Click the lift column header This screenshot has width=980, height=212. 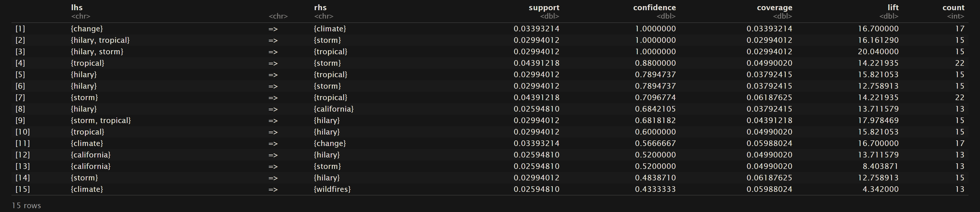point(892,8)
